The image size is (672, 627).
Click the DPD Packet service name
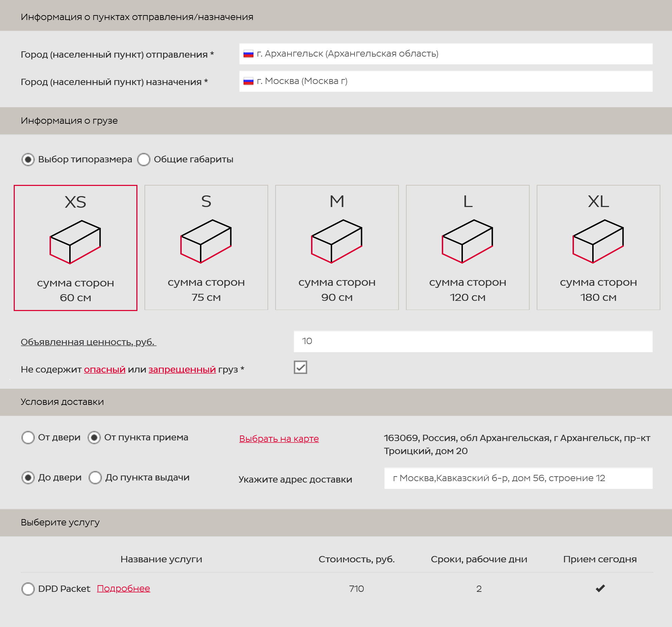[64, 589]
